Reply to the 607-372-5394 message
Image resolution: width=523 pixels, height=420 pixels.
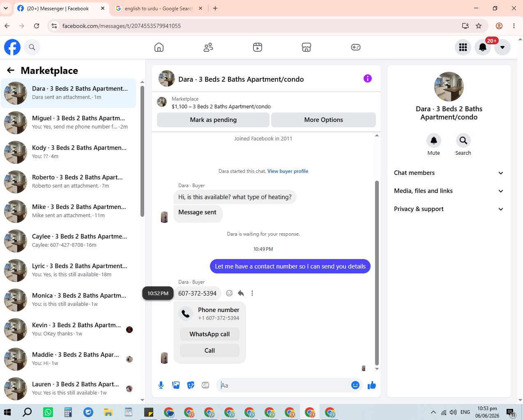point(241,293)
